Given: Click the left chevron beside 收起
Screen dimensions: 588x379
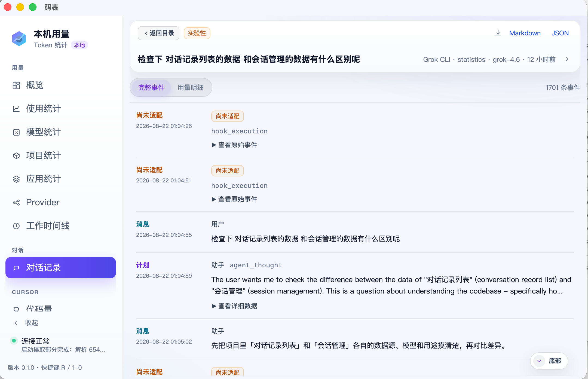Looking at the screenshot, I should [x=16, y=323].
